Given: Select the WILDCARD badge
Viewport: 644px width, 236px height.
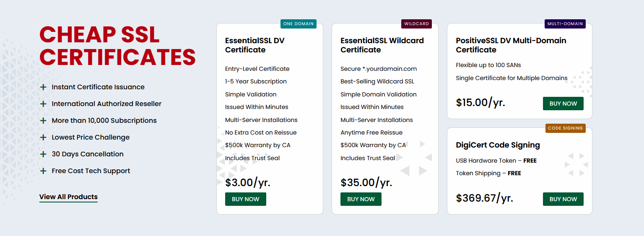Looking at the screenshot, I should click(416, 24).
